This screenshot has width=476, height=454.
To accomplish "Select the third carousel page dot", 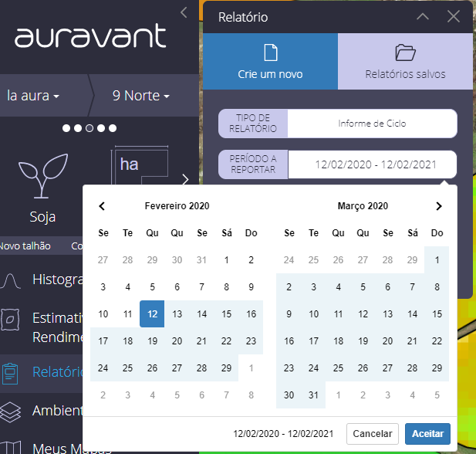I will click(89, 127).
